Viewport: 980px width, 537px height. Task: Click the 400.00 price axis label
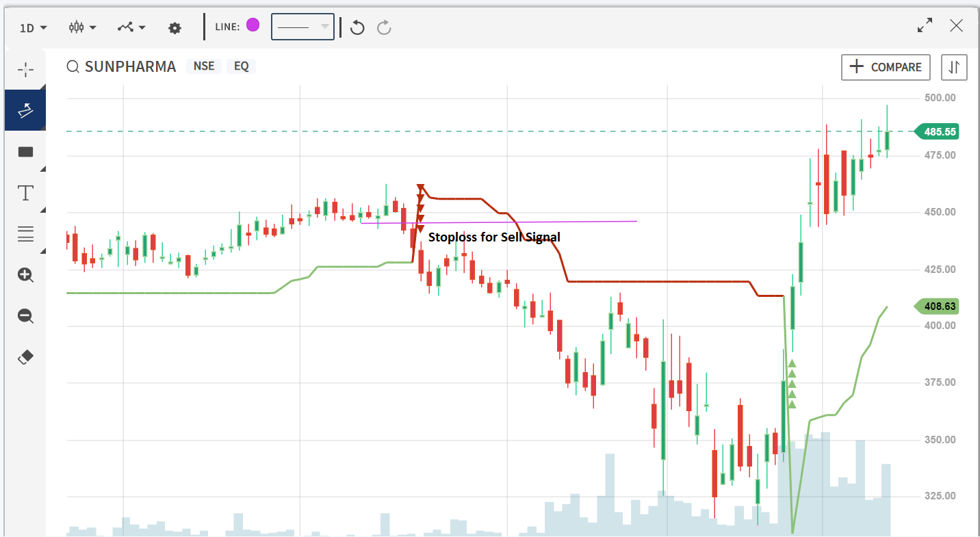point(940,326)
